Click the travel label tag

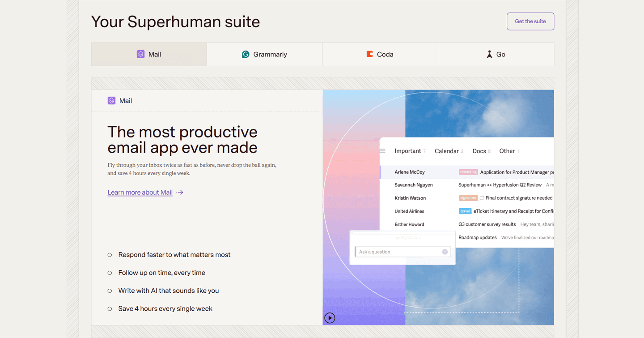tap(465, 211)
